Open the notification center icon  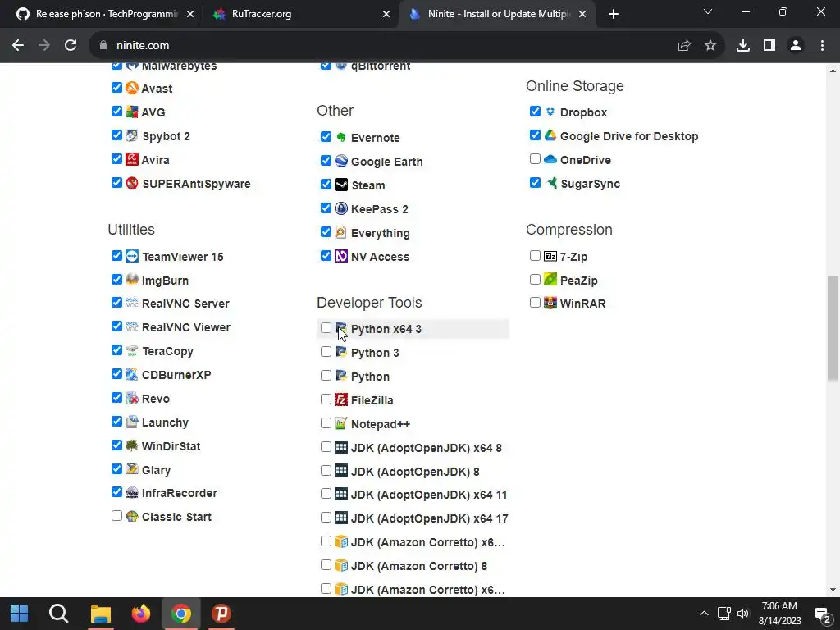click(x=822, y=614)
